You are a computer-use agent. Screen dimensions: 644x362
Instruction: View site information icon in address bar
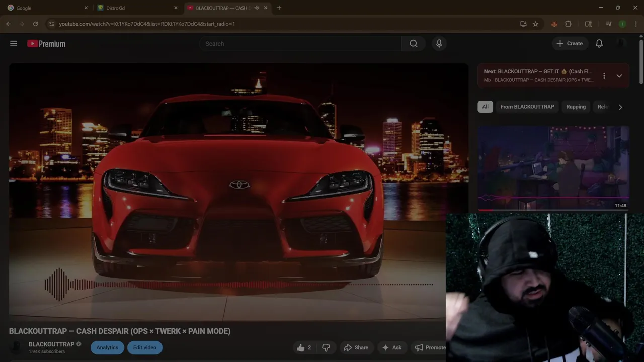coord(51,24)
